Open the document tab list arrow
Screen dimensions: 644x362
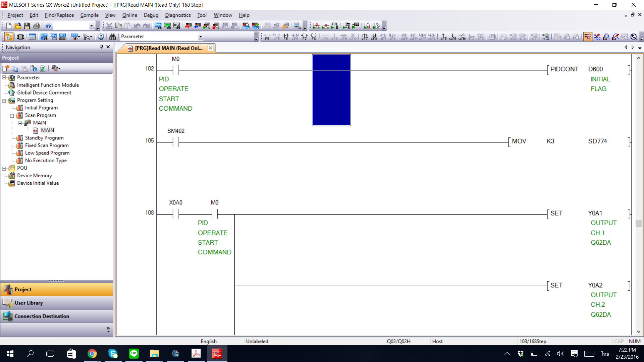coord(640,48)
